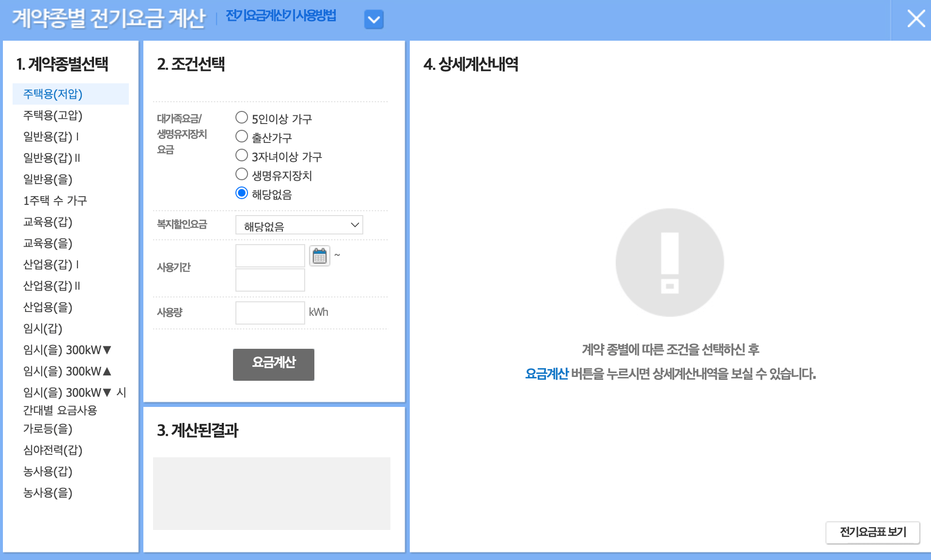Close the electricity fee calculator dialog
Screen dimensions: 931x560
pos(917,19)
